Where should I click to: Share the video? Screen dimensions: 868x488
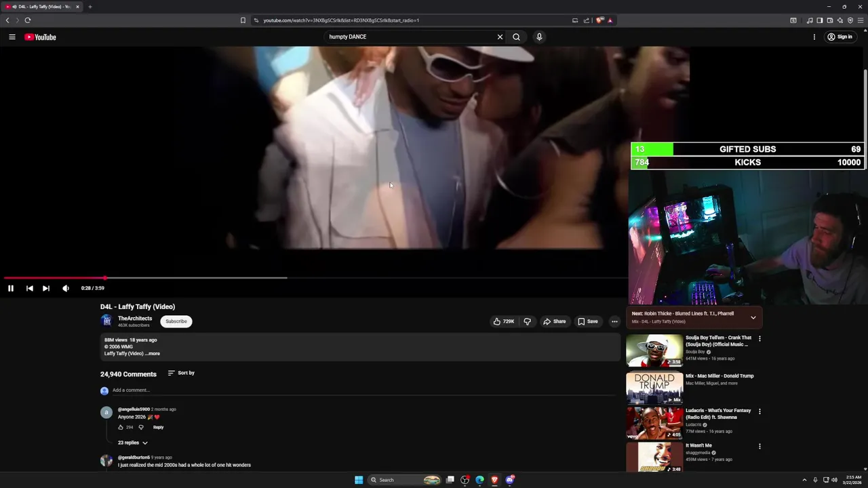(x=554, y=321)
